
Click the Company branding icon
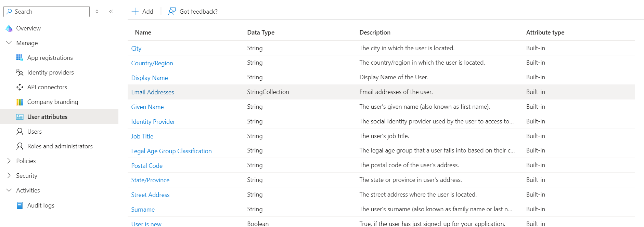(x=20, y=102)
